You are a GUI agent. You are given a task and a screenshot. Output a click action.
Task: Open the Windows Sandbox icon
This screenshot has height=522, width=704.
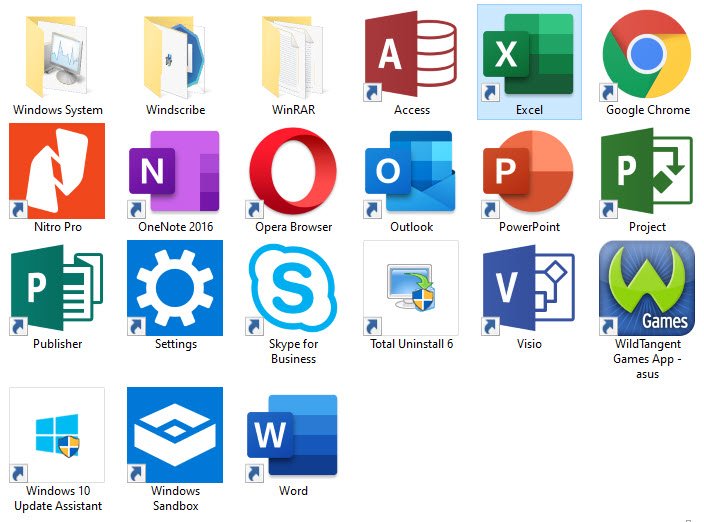[x=175, y=435]
